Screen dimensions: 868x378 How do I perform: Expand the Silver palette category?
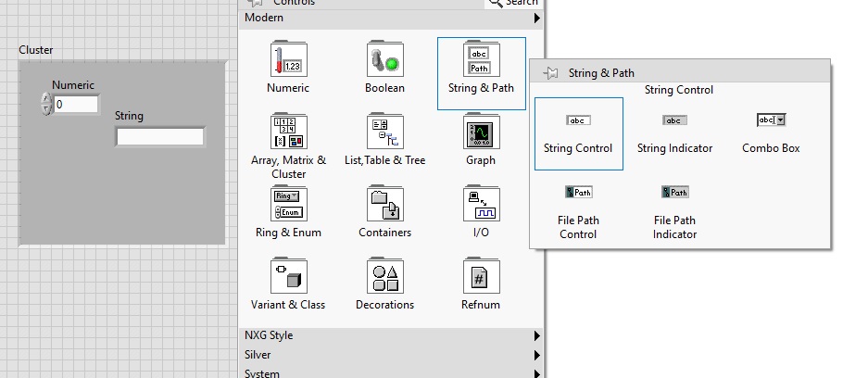(x=390, y=355)
